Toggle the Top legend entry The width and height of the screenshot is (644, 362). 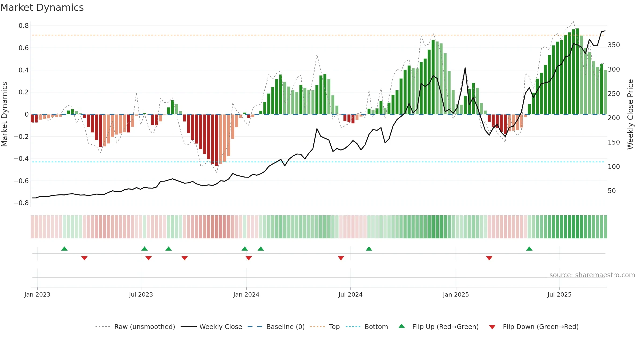[x=325, y=327]
